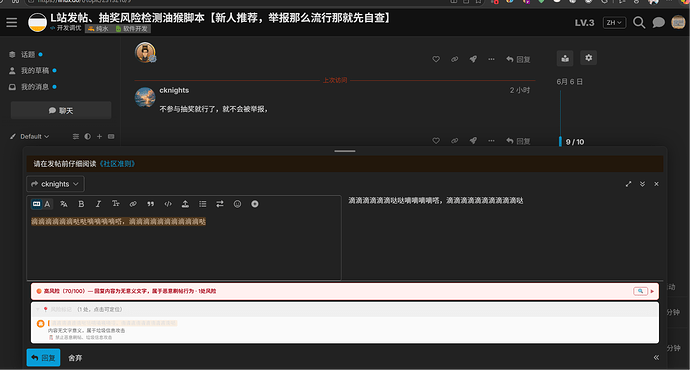This screenshot has height=370, width=690.
Task: Open the 软件开发 tag
Action: pos(132,29)
